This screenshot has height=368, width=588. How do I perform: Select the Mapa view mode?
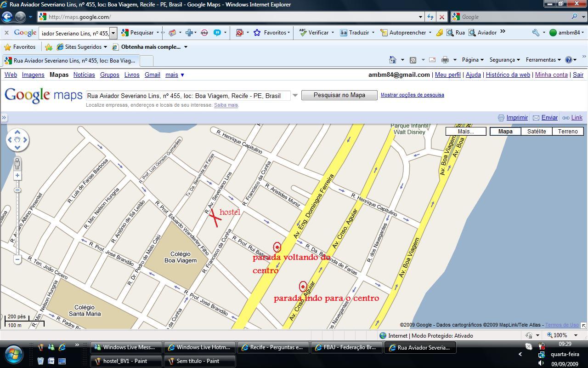(x=505, y=132)
